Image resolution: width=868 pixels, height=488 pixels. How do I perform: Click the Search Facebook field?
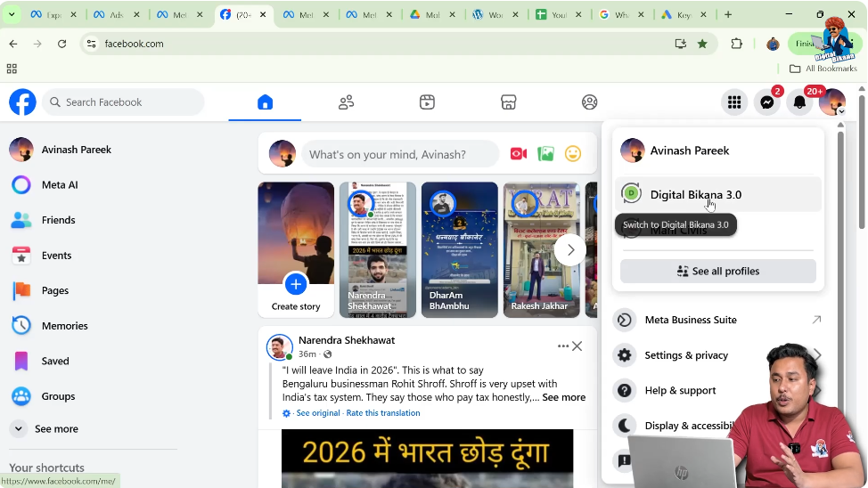click(x=124, y=102)
